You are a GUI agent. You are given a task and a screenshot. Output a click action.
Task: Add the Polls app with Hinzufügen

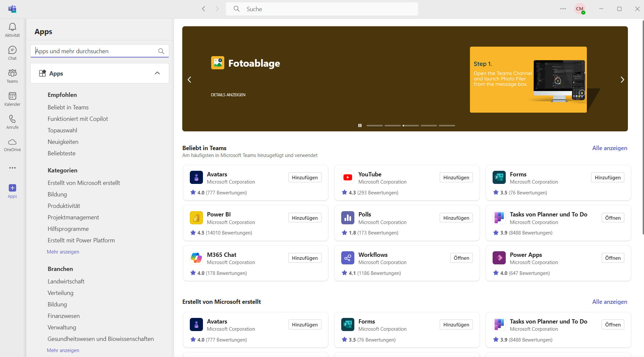click(x=456, y=218)
